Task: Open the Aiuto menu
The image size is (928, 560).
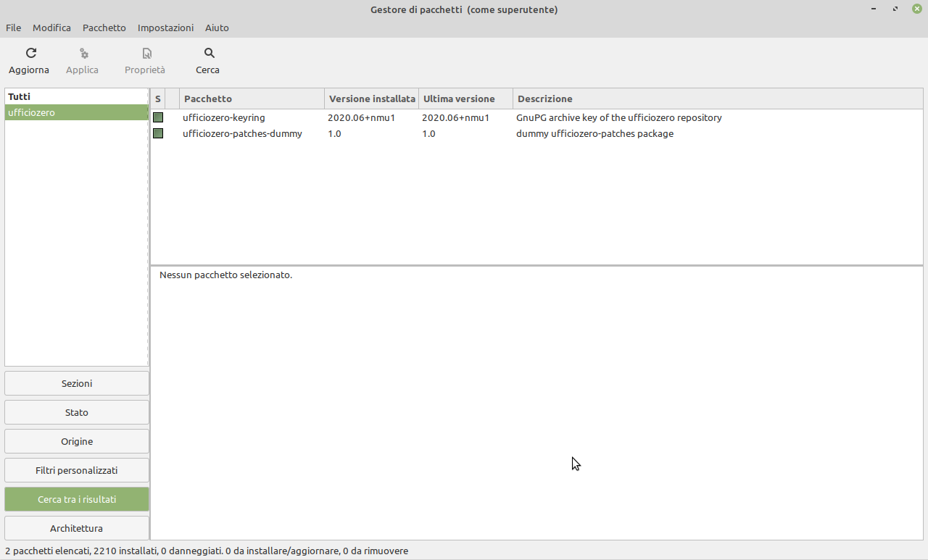Action: tap(217, 28)
